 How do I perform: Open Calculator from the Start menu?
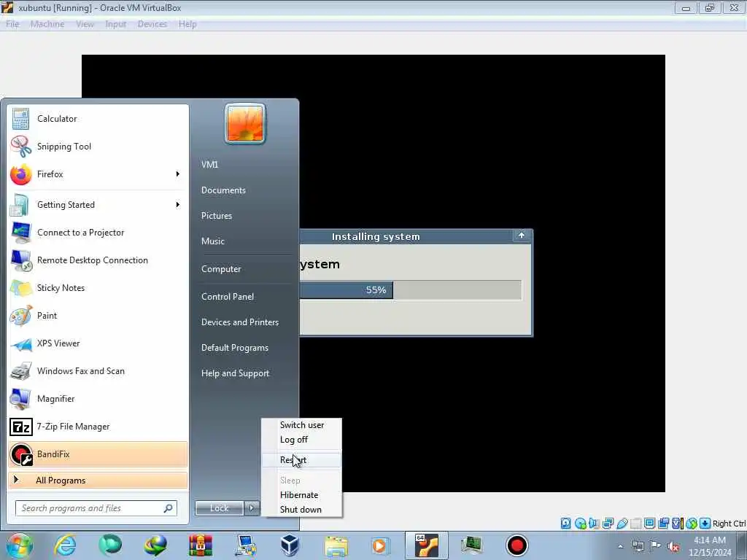pyautogui.click(x=98, y=119)
